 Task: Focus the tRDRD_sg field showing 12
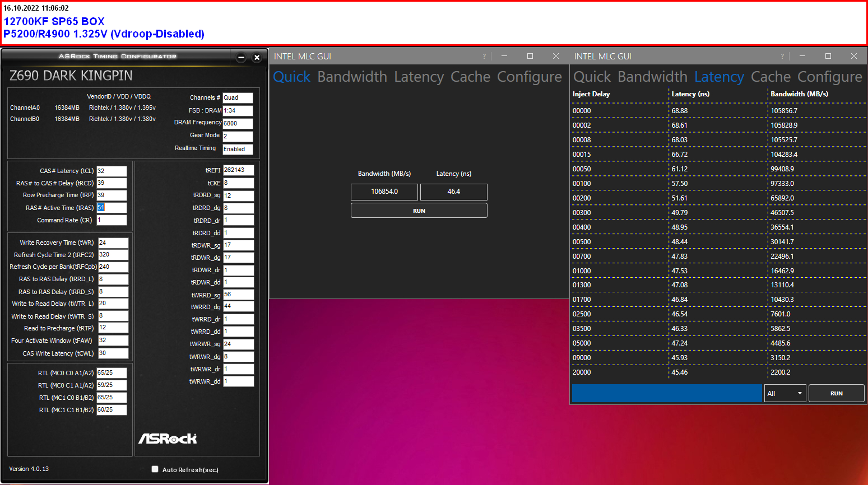[238, 195]
